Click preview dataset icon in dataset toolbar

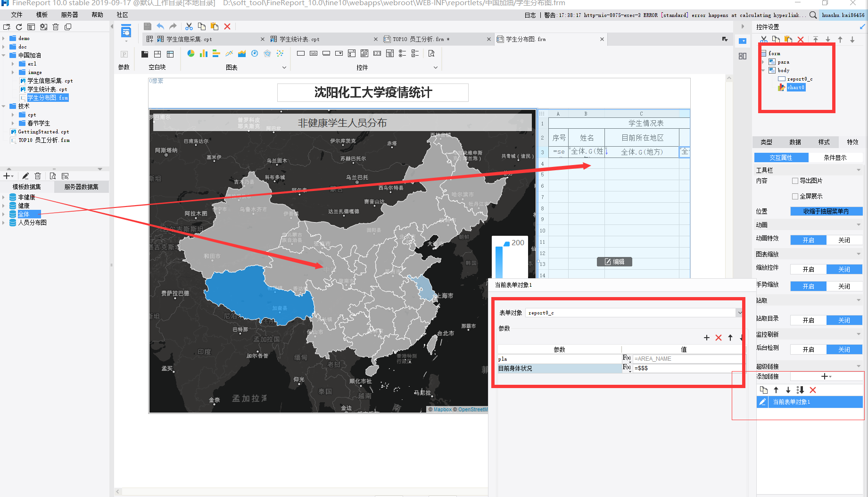(53, 176)
